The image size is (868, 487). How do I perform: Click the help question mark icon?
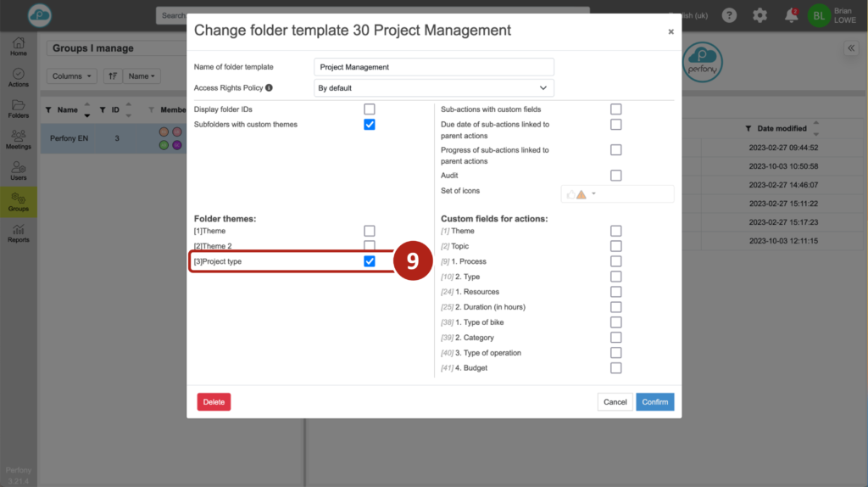click(729, 15)
